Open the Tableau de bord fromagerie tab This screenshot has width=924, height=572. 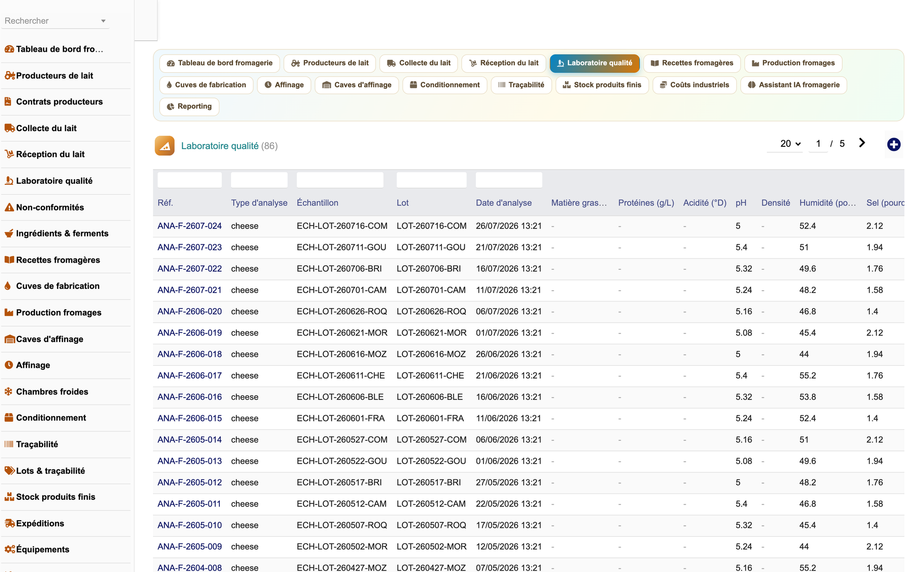[220, 63]
